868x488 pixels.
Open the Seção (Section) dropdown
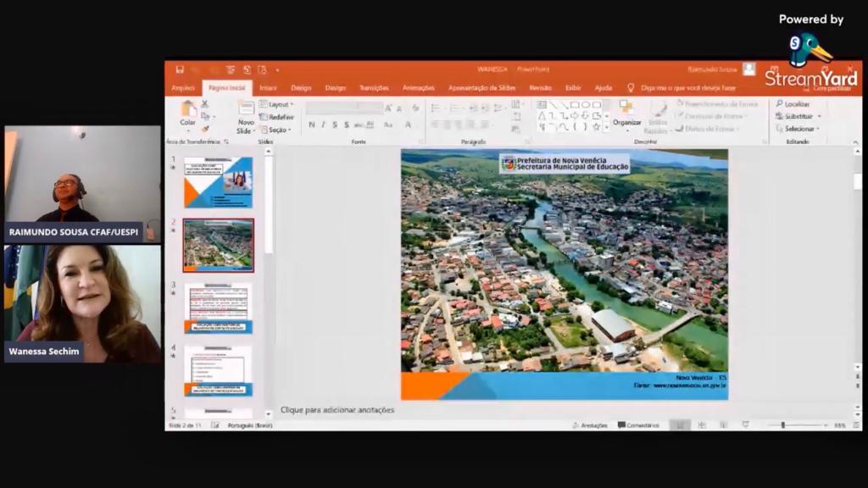click(x=275, y=130)
